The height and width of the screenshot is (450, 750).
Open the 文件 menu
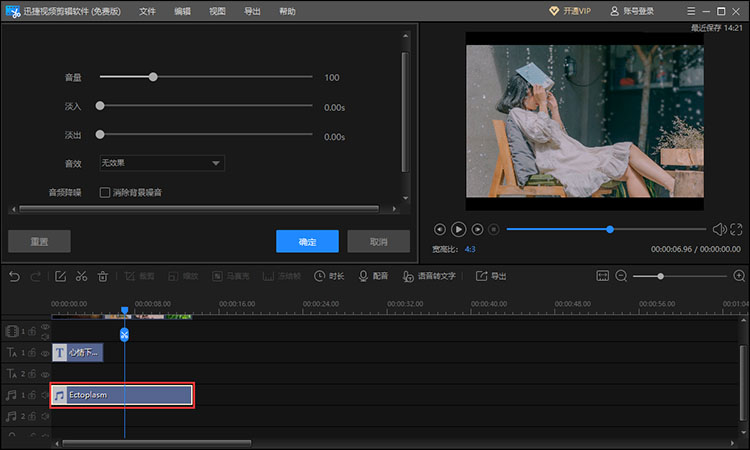click(147, 11)
